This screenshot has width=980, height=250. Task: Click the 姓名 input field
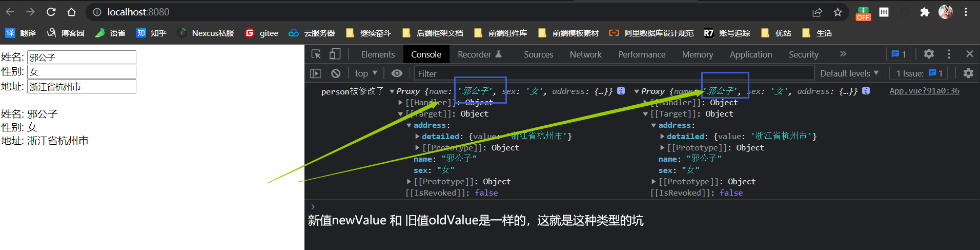pos(81,57)
